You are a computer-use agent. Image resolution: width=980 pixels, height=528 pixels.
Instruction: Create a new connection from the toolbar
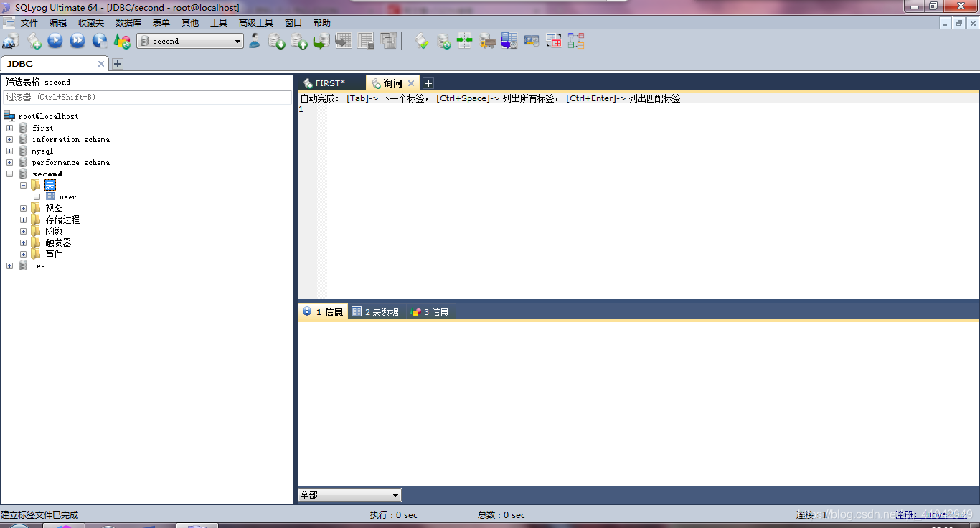click(11, 41)
